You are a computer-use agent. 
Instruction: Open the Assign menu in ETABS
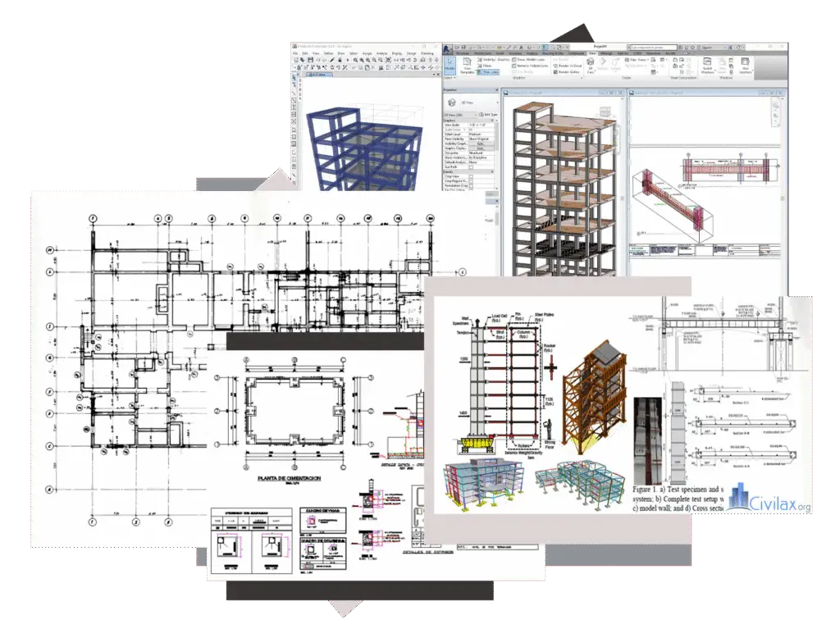coord(367,53)
